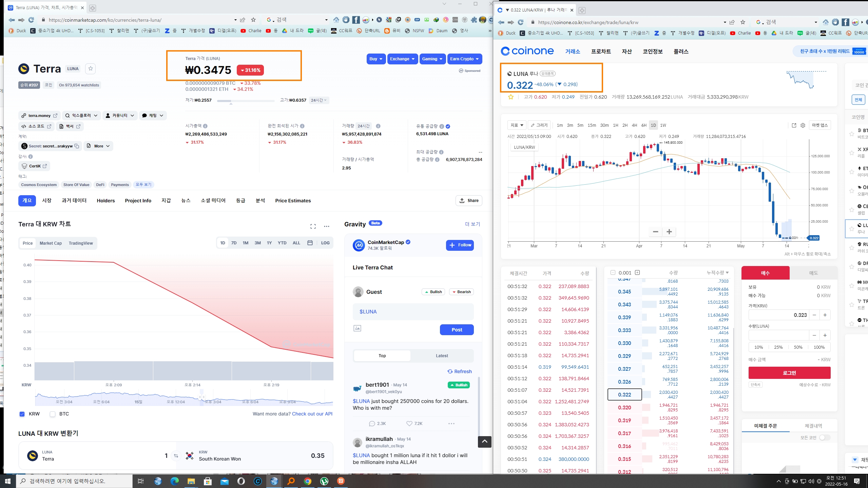Select Market Cap chart tab
Viewport: 868px width, 488px height.
[51, 243]
